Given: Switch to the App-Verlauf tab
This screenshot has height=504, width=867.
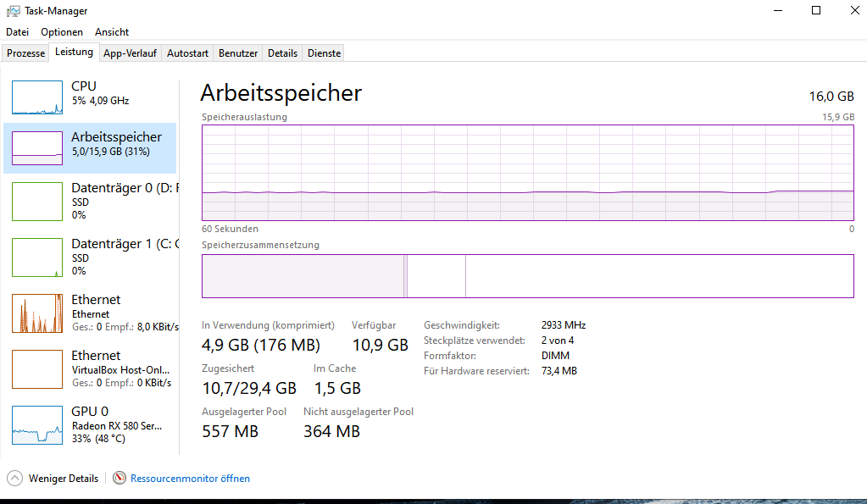Looking at the screenshot, I should point(130,53).
